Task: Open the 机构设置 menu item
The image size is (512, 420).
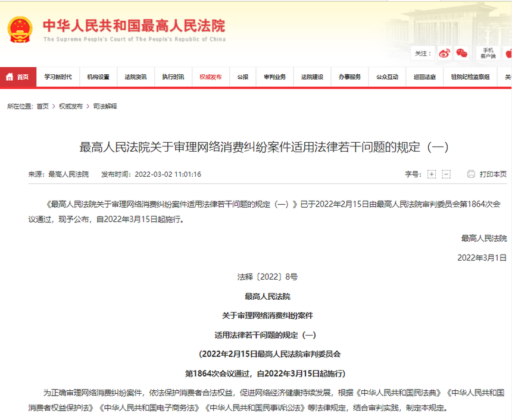Action: click(x=98, y=77)
